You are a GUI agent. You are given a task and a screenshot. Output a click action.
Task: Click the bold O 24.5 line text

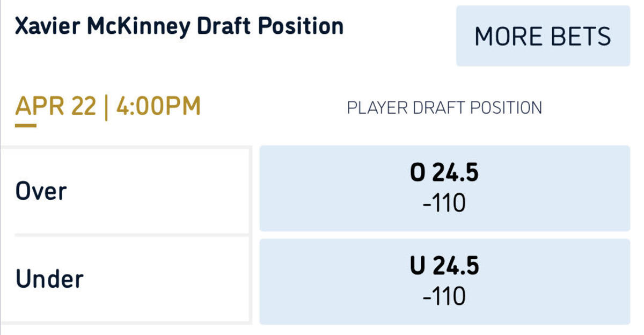[444, 174]
